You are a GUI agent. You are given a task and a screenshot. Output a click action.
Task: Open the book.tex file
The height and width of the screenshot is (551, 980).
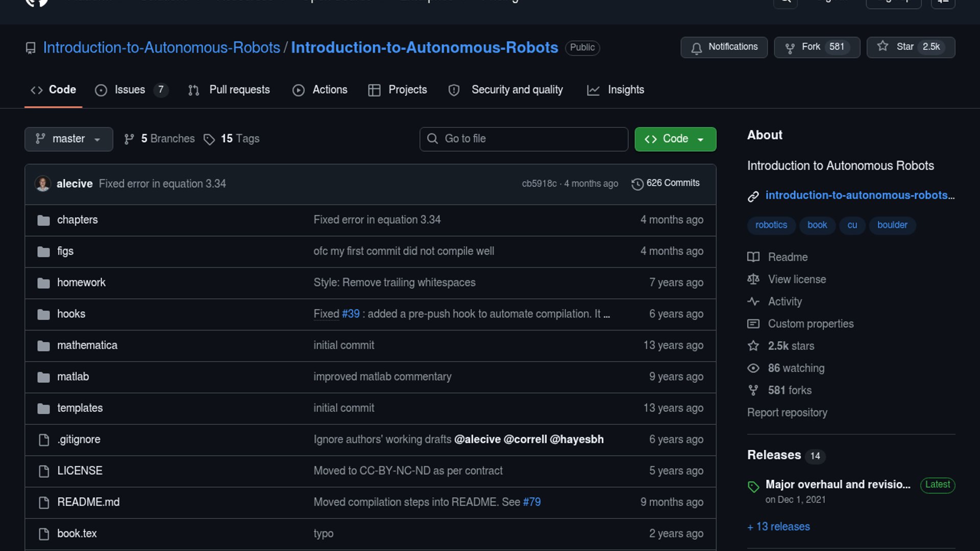(x=77, y=534)
